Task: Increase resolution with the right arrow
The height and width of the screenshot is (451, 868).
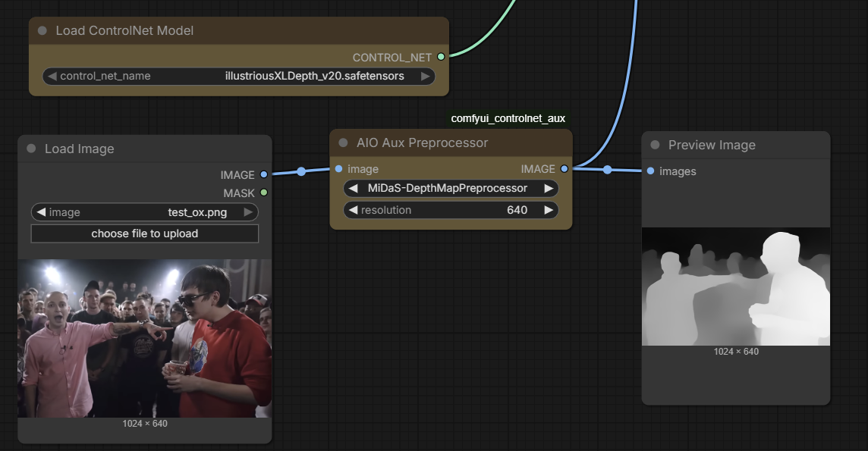Action: pyautogui.click(x=549, y=210)
